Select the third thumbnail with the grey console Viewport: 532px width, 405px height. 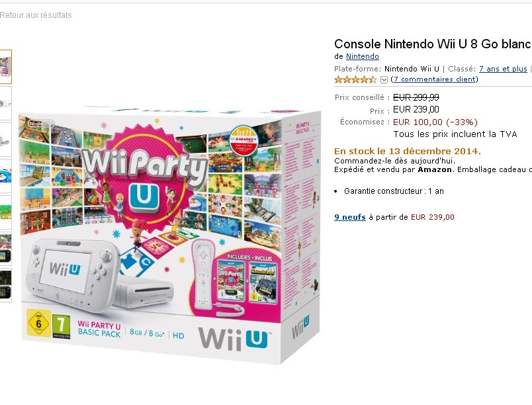(5, 140)
